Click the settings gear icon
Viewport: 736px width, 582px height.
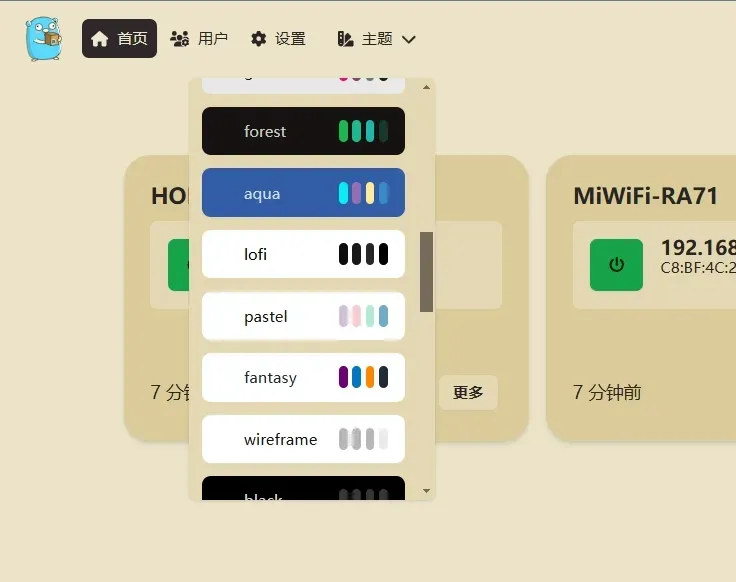[x=259, y=39]
